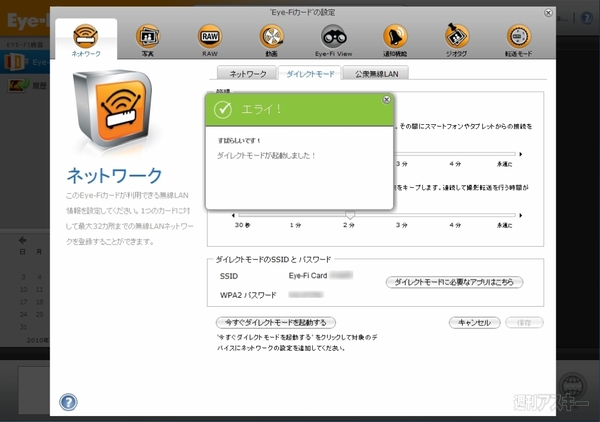Open the RAW settings icon

tap(210, 40)
